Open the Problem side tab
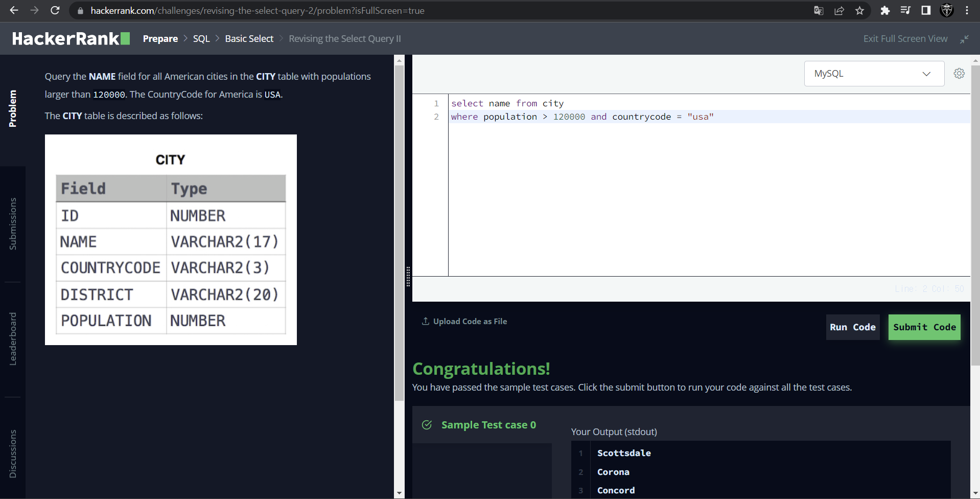The width and height of the screenshot is (980, 499). pos(13,108)
